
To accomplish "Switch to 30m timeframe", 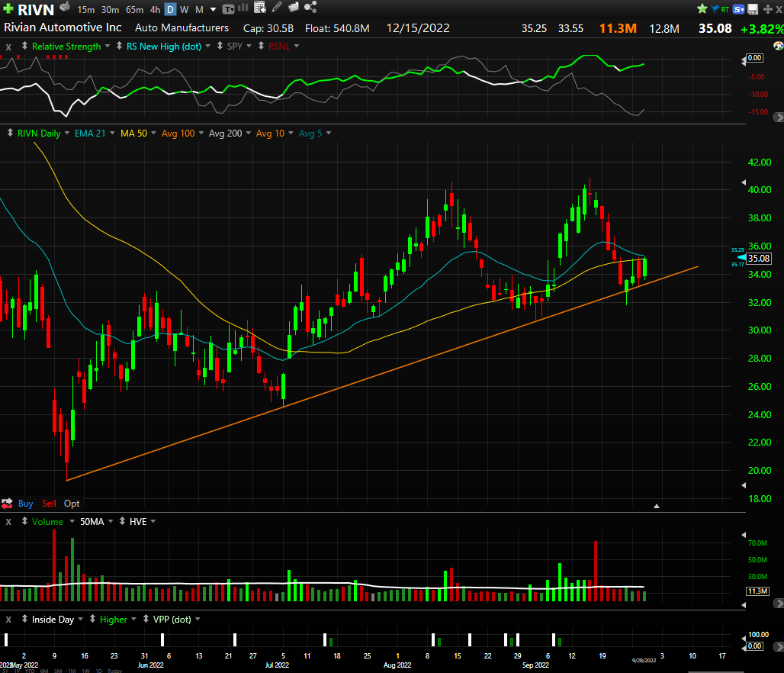I will click(x=110, y=9).
